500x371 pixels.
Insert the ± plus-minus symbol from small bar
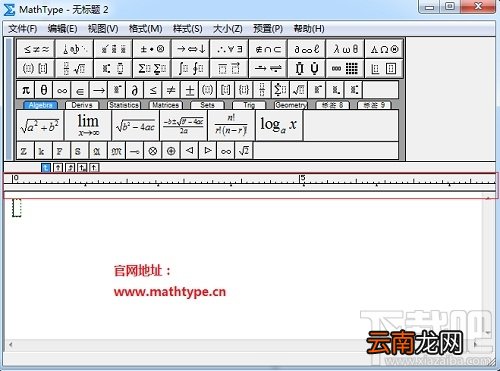pyautogui.click(x=189, y=90)
